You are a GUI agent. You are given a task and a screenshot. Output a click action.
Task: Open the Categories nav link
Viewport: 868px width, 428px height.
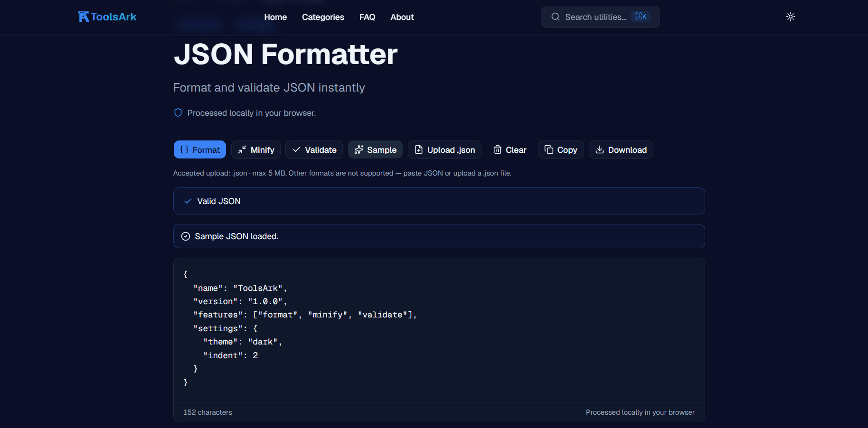(x=323, y=17)
